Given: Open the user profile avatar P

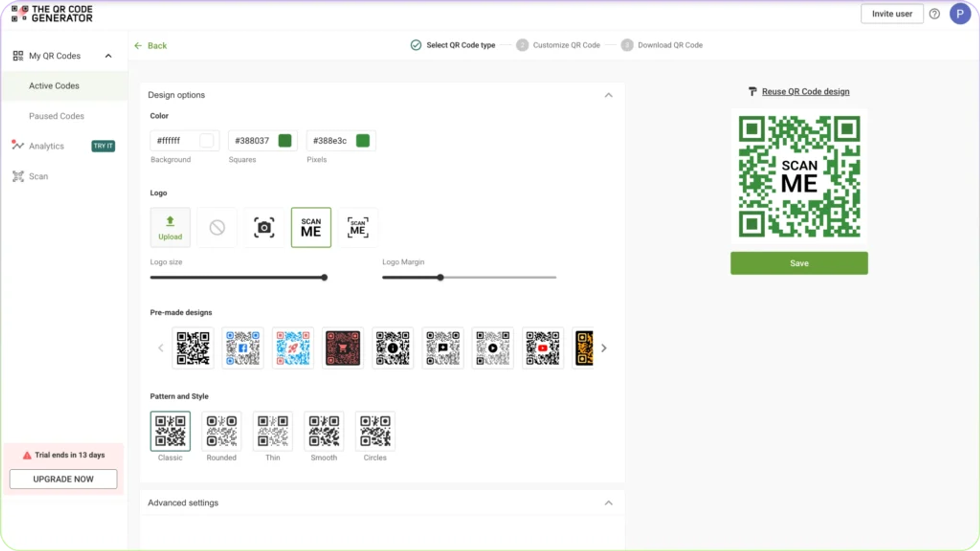Looking at the screenshot, I should 960,14.
